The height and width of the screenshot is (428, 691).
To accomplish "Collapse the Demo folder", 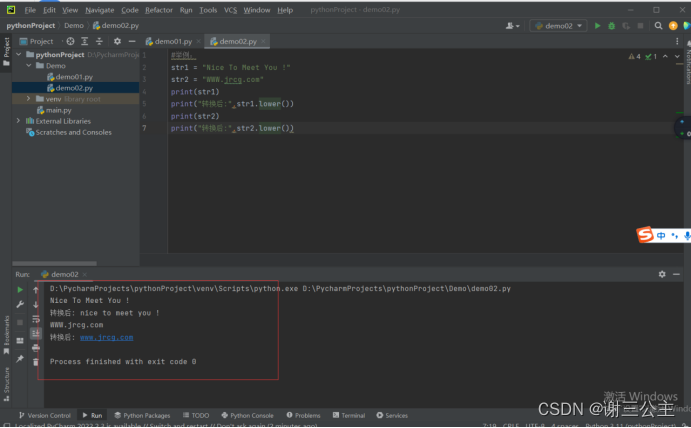I will point(29,66).
